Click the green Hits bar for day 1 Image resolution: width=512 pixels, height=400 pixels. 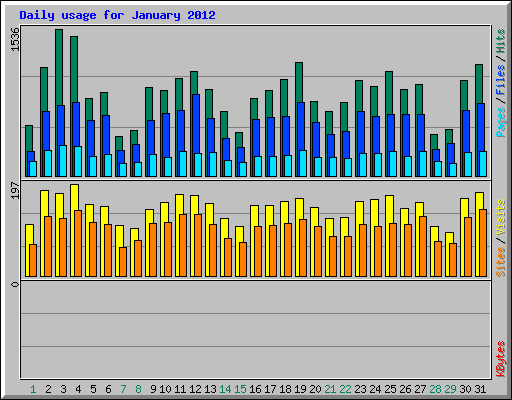click(29, 138)
